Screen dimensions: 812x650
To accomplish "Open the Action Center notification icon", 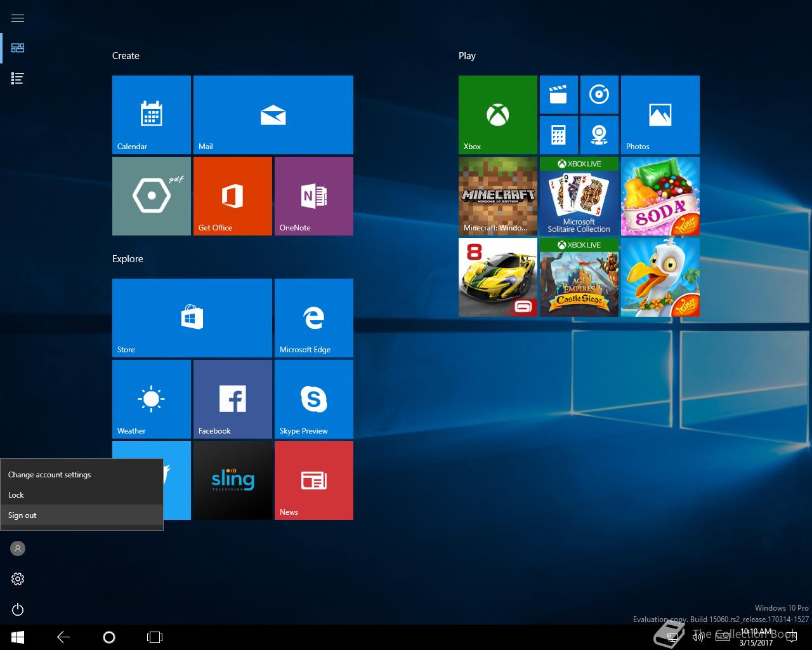I will click(790, 637).
